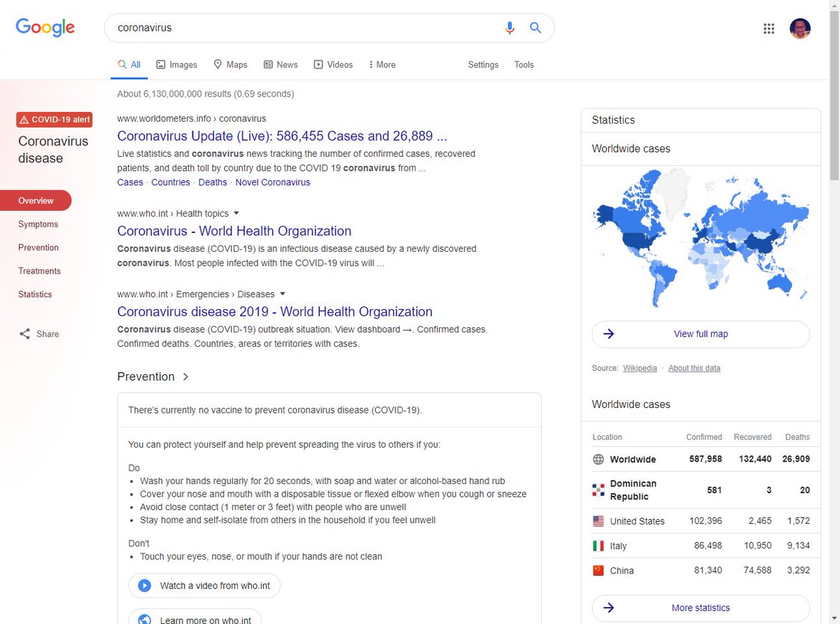The width and height of the screenshot is (840, 624).
Task: Click the Dominican Republic flag icon
Action: (x=598, y=490)
